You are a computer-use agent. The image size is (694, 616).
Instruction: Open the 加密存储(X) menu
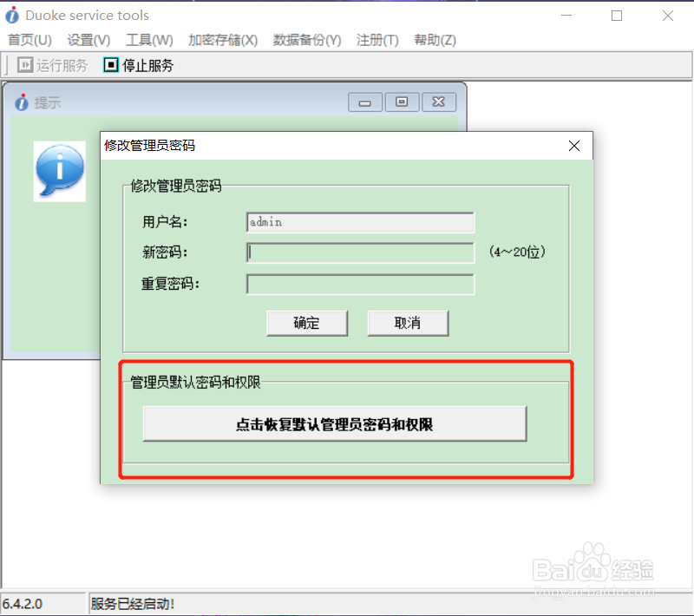[223, 40]
